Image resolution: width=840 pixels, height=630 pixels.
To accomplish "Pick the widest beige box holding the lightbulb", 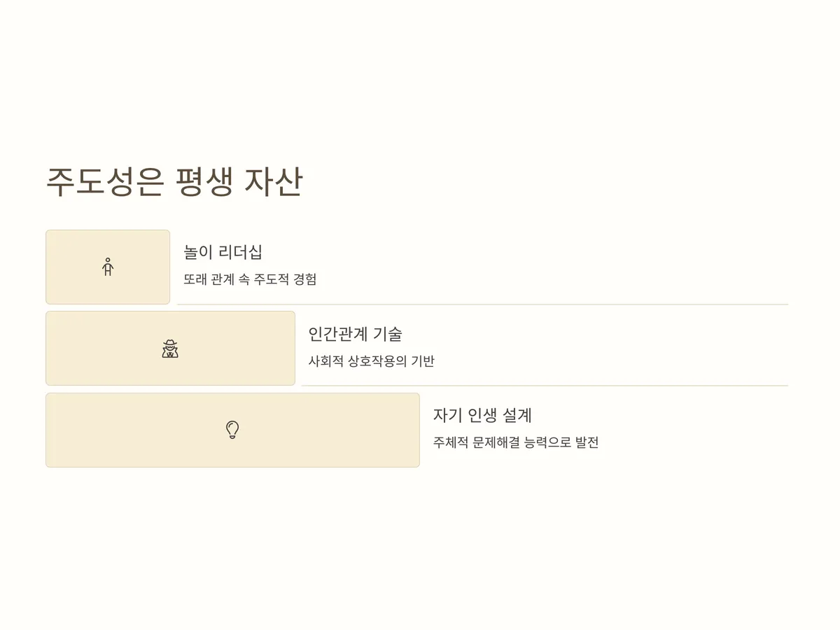I will (232, 430).
